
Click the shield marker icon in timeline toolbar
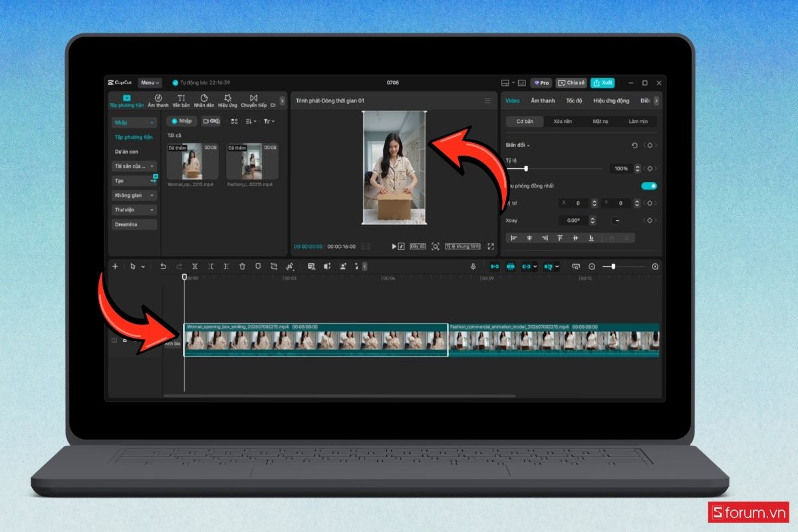pos(258,266)
